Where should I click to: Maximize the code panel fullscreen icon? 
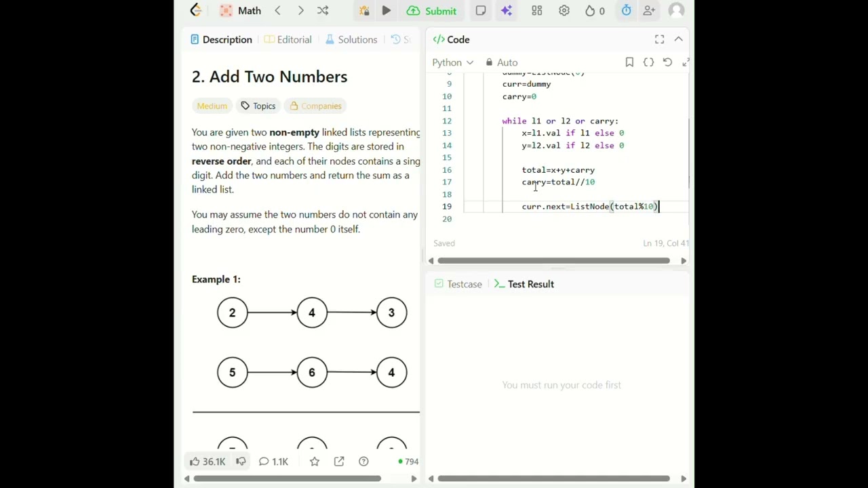coord(659,39)
